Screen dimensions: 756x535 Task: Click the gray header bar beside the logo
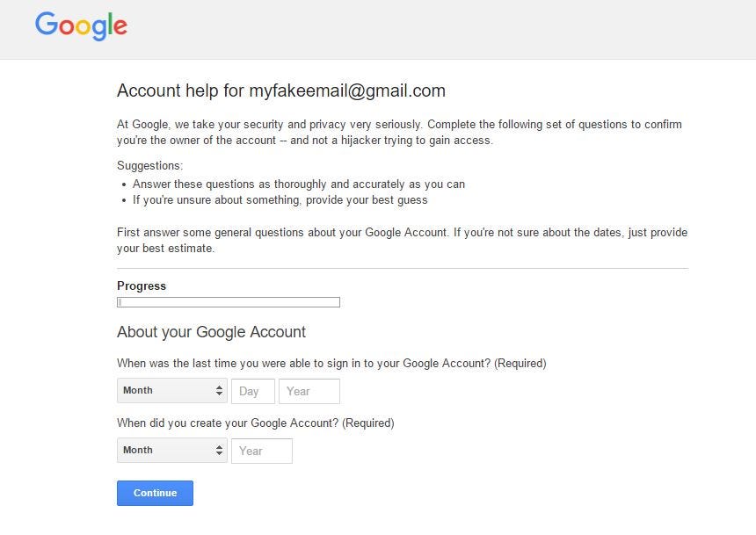point(440,29)
